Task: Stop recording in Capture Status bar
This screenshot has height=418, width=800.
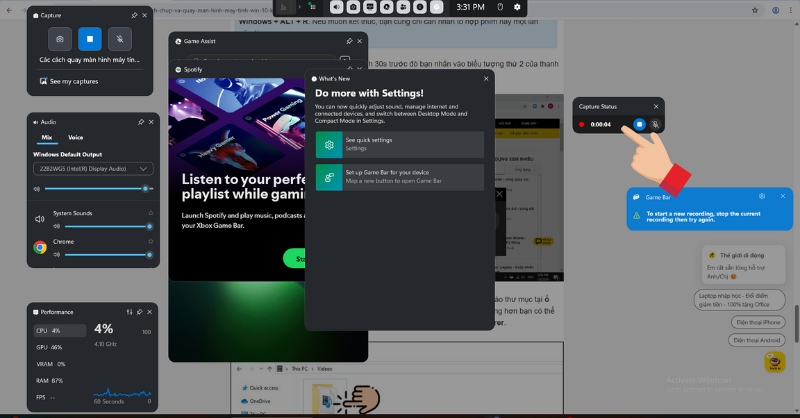Action: pos(639,124)
